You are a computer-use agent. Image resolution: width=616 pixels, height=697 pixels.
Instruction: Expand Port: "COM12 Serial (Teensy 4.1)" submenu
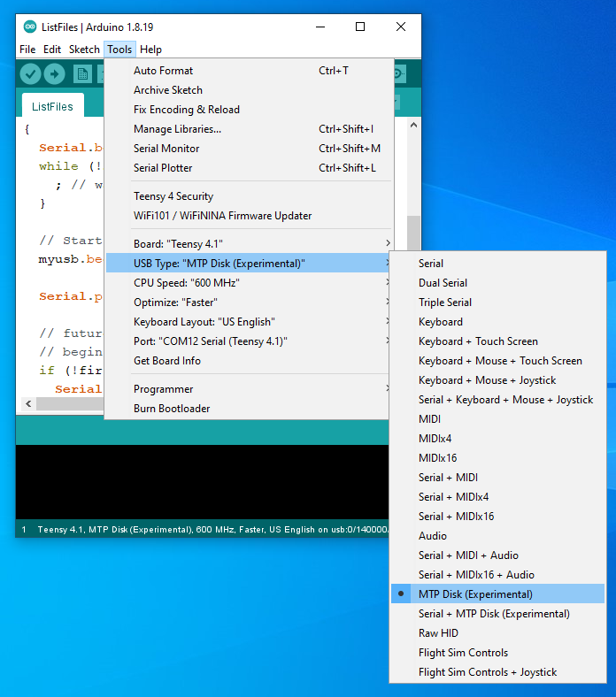pos(249,341)
